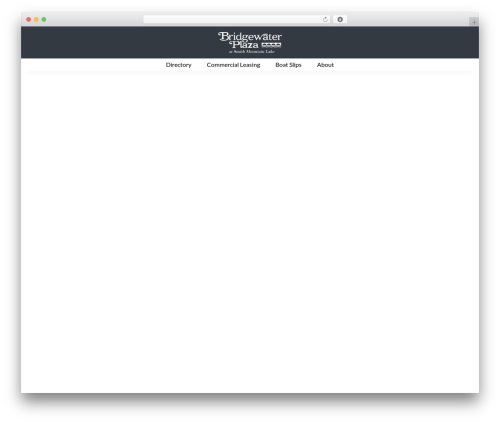
Task: Click the round icon beside the address bar
Action: (x=340, y=20)
